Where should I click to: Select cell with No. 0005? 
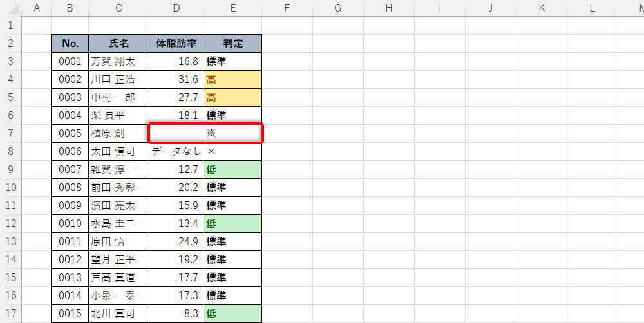pos(70,133)
